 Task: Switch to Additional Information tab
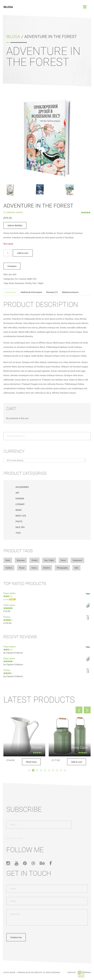click(31, 292)
